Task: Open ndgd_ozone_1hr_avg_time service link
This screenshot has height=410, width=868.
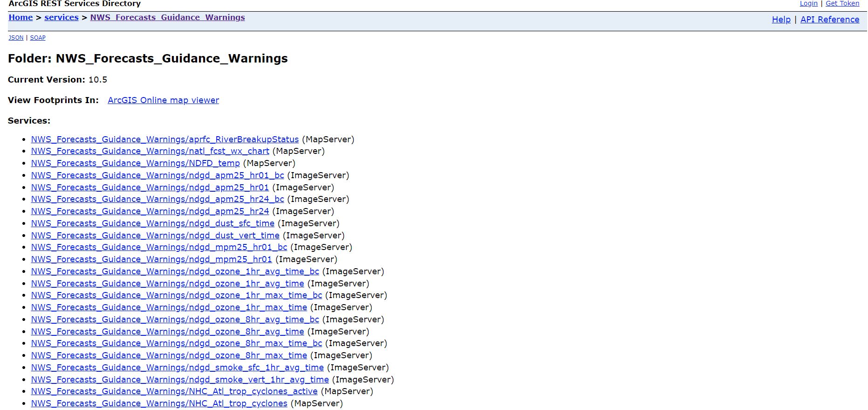Action: pos(168,284)
